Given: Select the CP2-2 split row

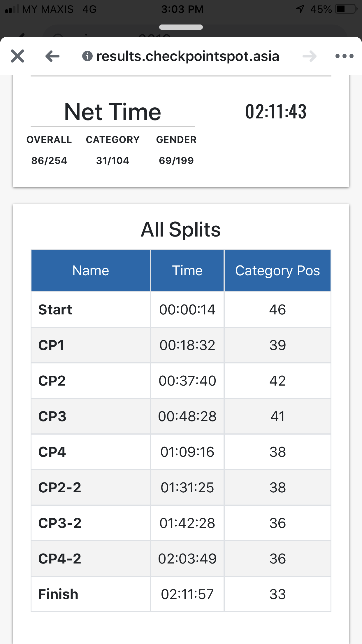Looking at the screenshot, I should (181, 487).
